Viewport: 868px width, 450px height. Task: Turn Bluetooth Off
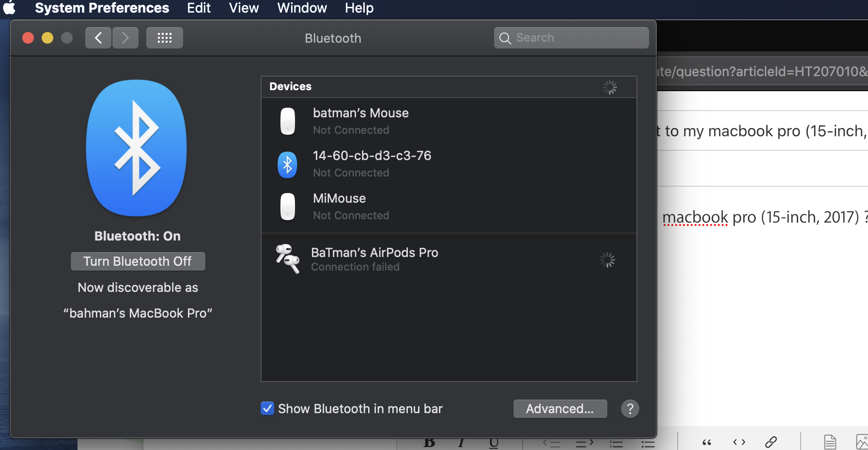tap(138, 261)
